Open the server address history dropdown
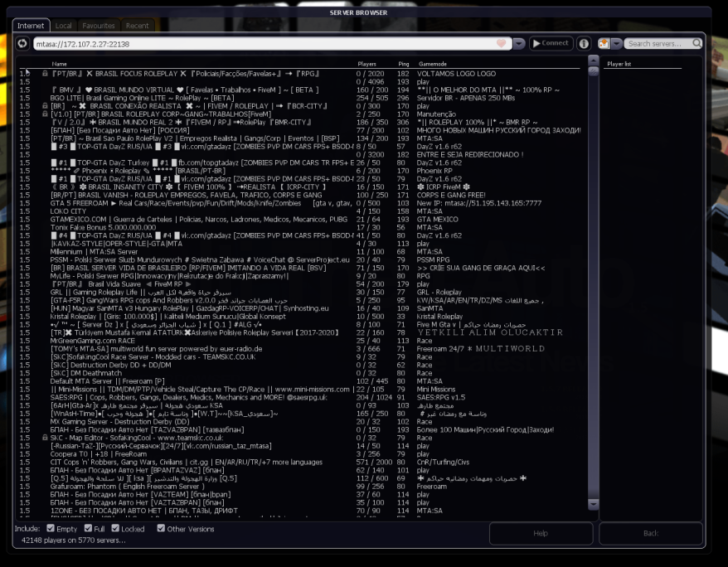The height and width of the screenshot is (567, 728). (518, 43)
